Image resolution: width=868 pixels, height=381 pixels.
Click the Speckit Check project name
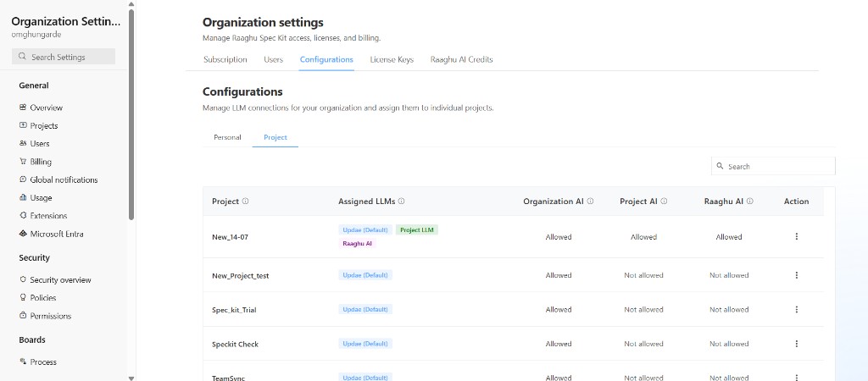236,344
